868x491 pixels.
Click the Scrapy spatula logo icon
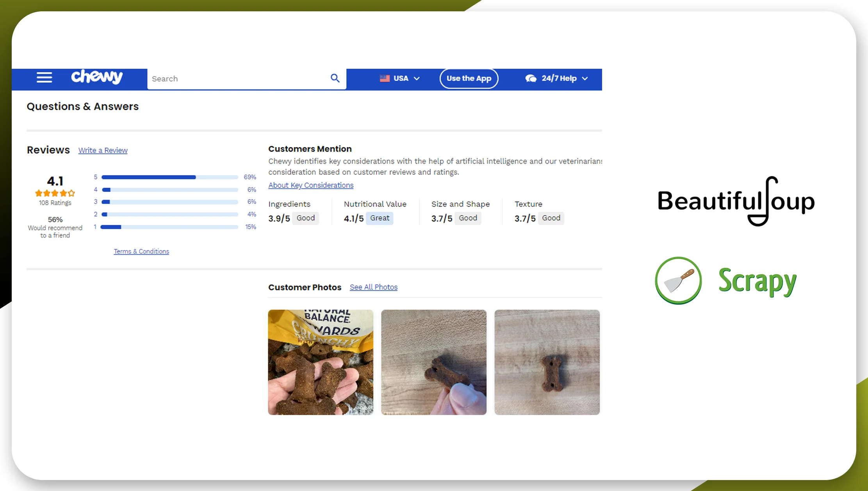point(678,280)
